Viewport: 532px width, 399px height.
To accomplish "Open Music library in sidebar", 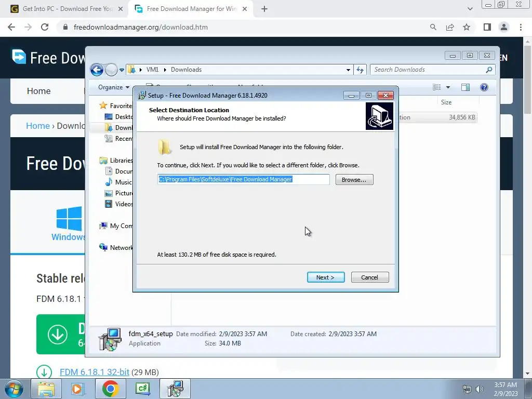I will 118,182.
